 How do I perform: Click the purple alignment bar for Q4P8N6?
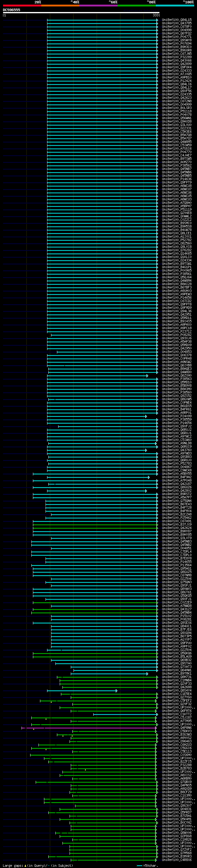tap(89, 728)
